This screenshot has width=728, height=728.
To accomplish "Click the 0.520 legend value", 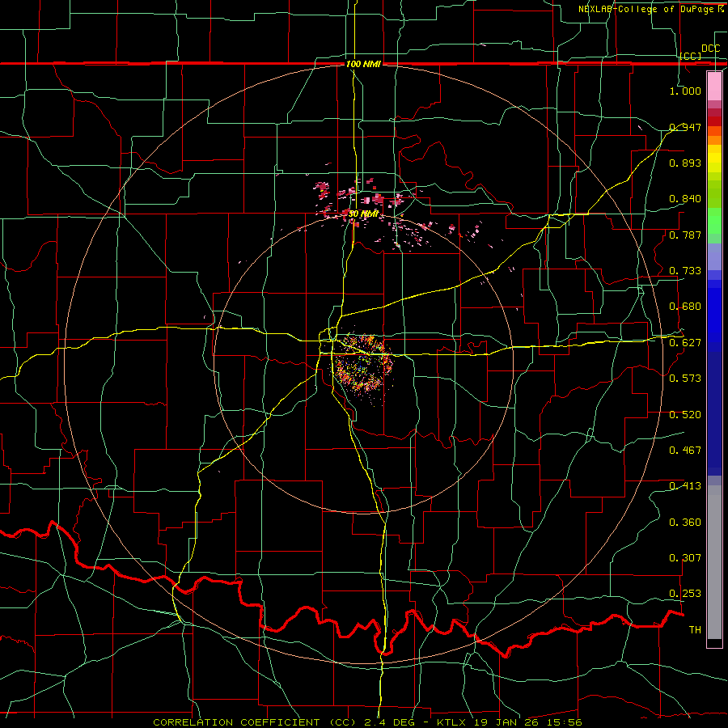I will (x=685, y=415).
